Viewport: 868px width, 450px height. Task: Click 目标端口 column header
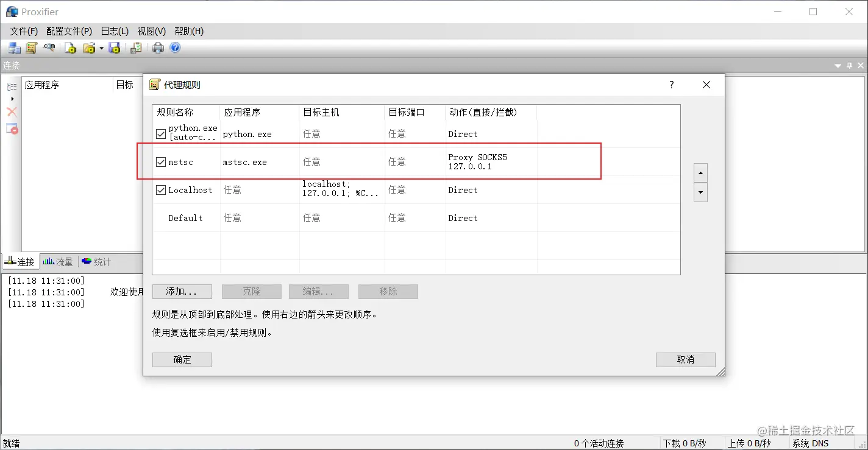point(415,112)
